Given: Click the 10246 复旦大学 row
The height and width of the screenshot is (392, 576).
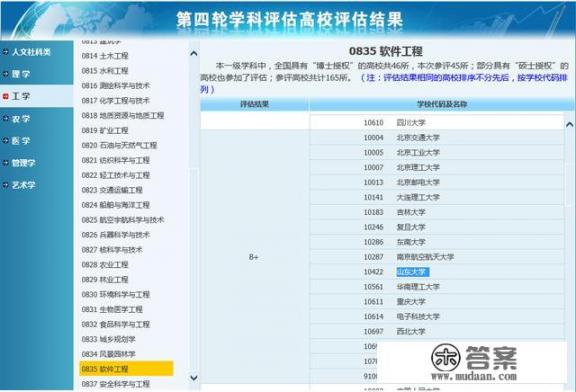Looking at the screenshot, I should point(436,227).
